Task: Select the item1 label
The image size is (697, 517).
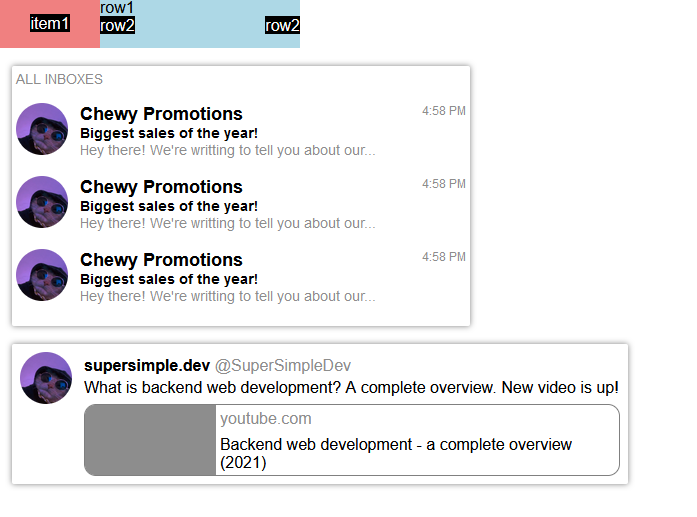Action: click(x=50, y=24)
